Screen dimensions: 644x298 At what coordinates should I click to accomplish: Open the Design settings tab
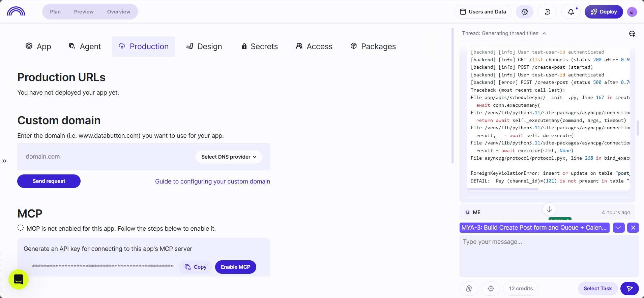pos(204,46)
